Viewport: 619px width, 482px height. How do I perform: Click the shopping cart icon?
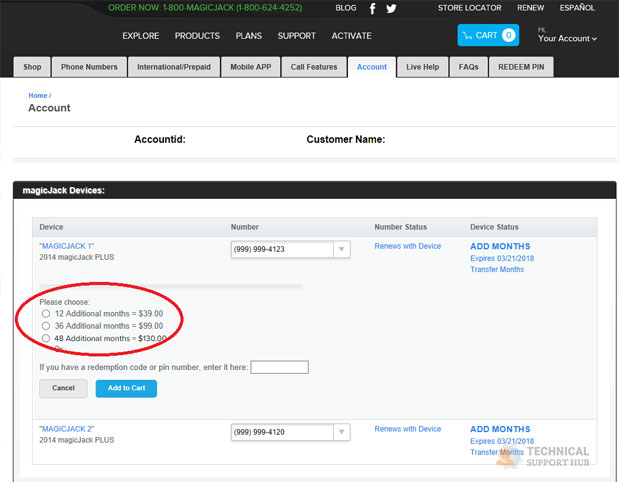click(467, 36)
